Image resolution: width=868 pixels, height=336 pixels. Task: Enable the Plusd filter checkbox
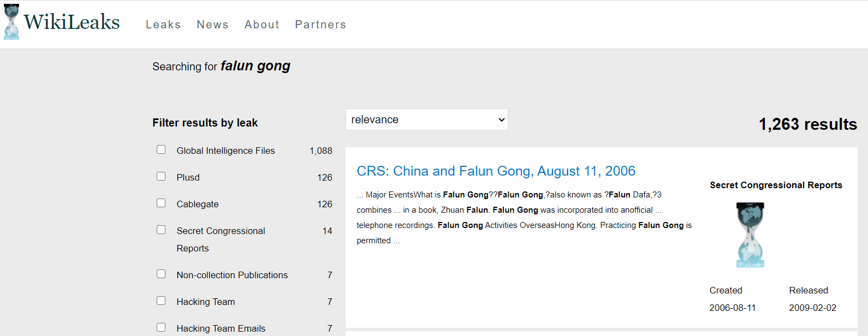click(161, 176)
